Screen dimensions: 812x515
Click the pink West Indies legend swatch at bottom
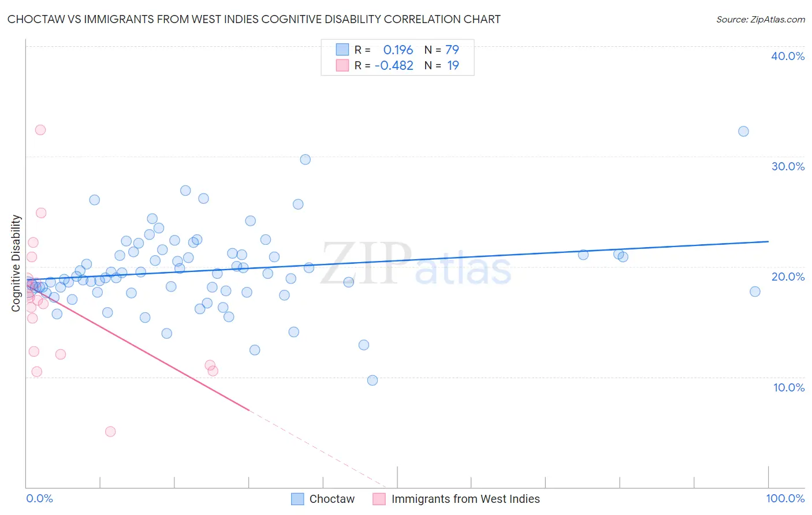coord(379,499)
